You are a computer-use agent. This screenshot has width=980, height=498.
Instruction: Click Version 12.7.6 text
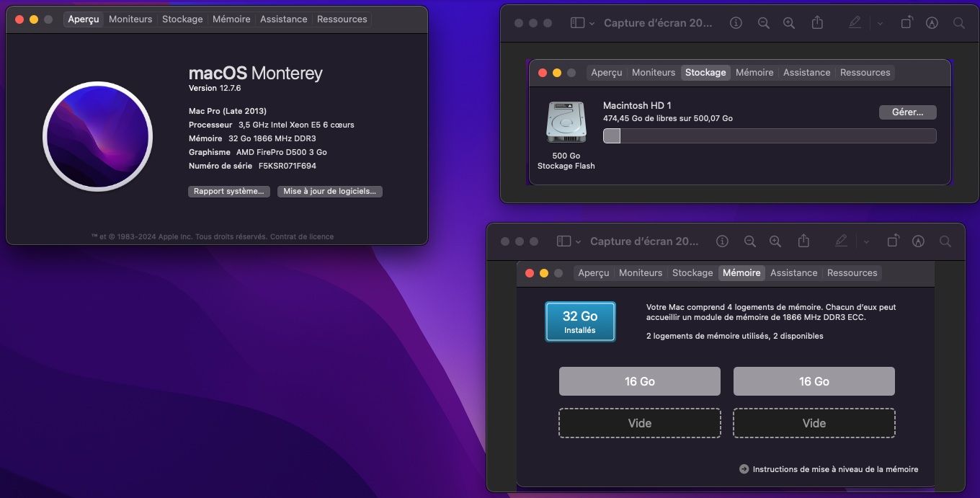(215, 88)
